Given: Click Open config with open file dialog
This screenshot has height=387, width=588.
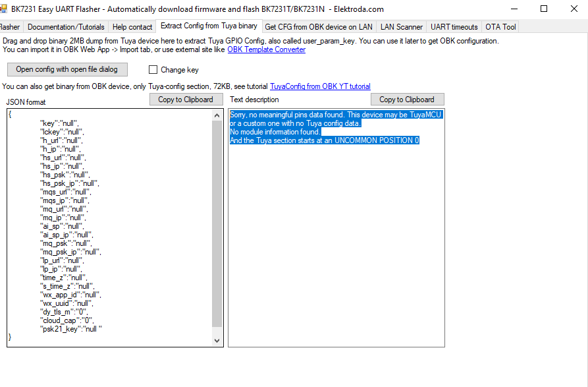Looking at the screenshot, I should [x=67, y=69].
